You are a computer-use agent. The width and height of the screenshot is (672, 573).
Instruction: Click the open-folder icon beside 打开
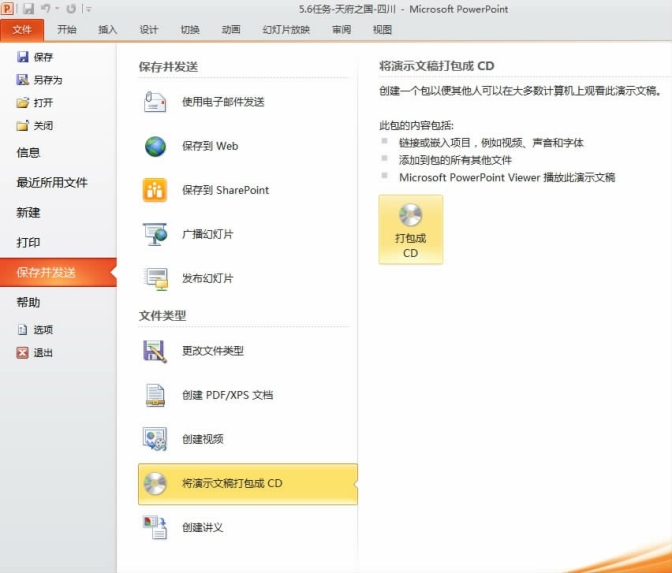click(22, 102)
